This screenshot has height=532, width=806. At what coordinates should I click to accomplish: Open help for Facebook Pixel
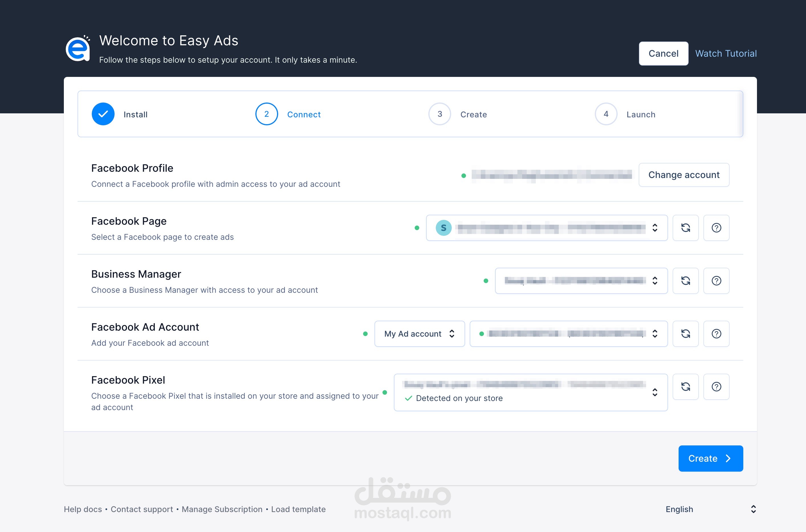pos(716,386)
